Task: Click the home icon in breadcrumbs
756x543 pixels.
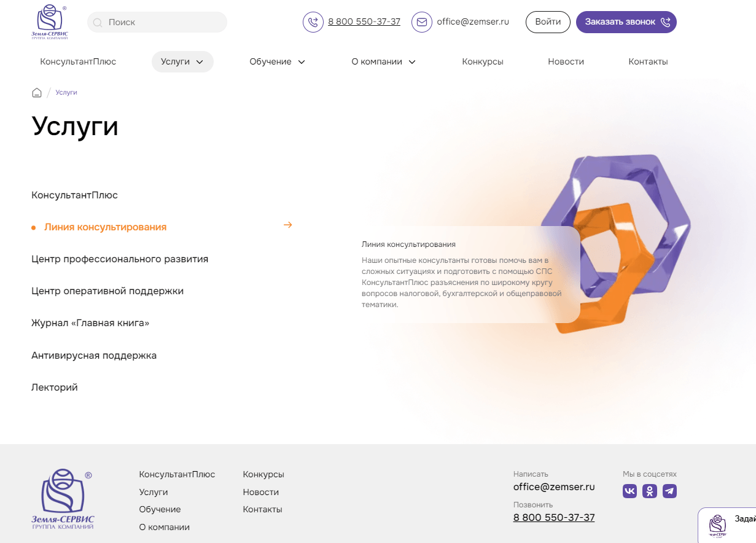Action: pyautogui.click(x=37, y=93)
